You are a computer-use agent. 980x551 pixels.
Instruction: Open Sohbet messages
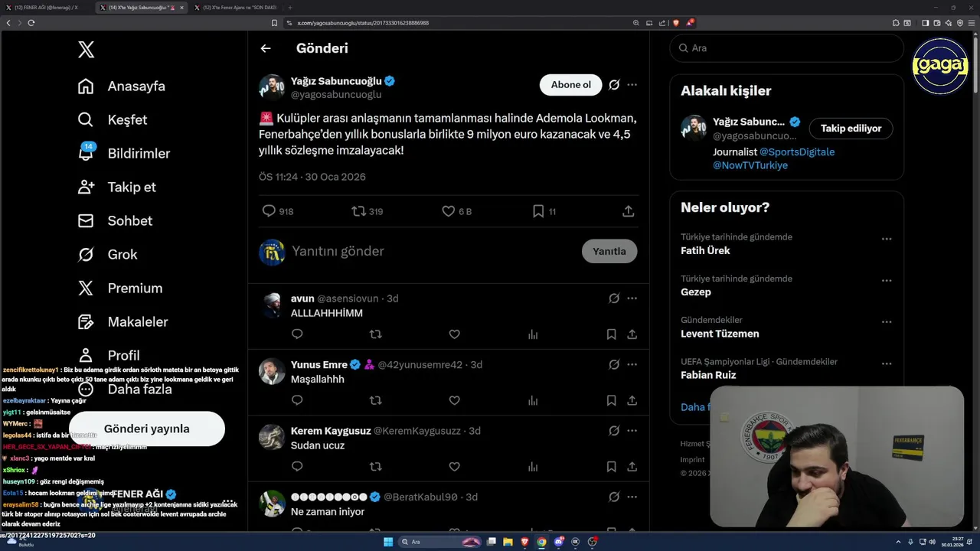[x=115, y=221]
